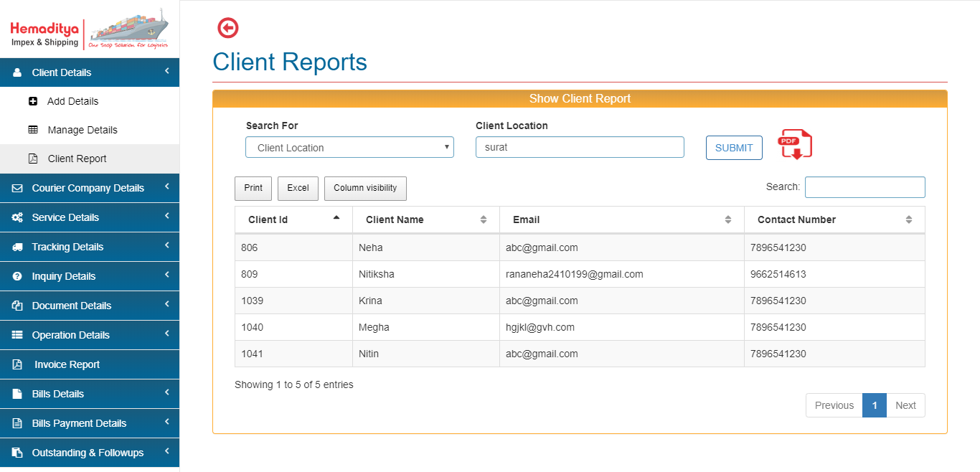Open Column visibility dropdown button

pos(365,188)
